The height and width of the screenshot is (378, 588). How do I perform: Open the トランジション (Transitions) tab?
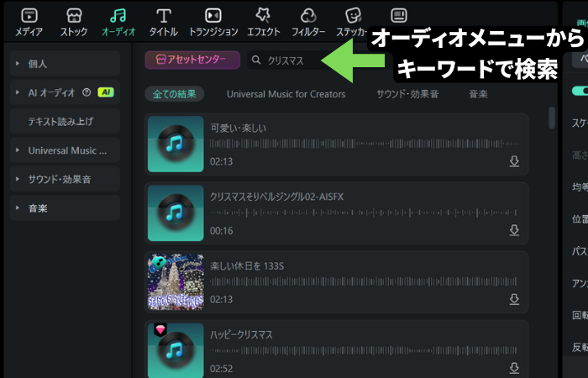coord(213,22)
